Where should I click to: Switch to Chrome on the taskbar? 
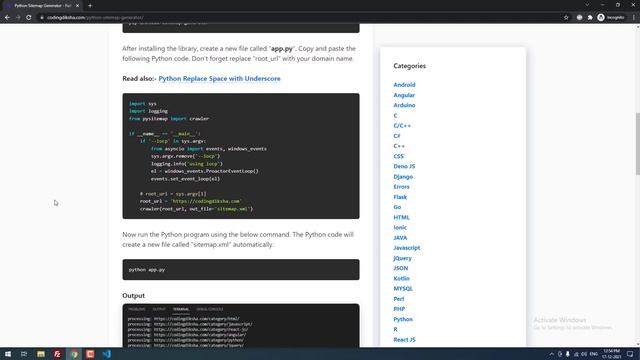[74, 354]
